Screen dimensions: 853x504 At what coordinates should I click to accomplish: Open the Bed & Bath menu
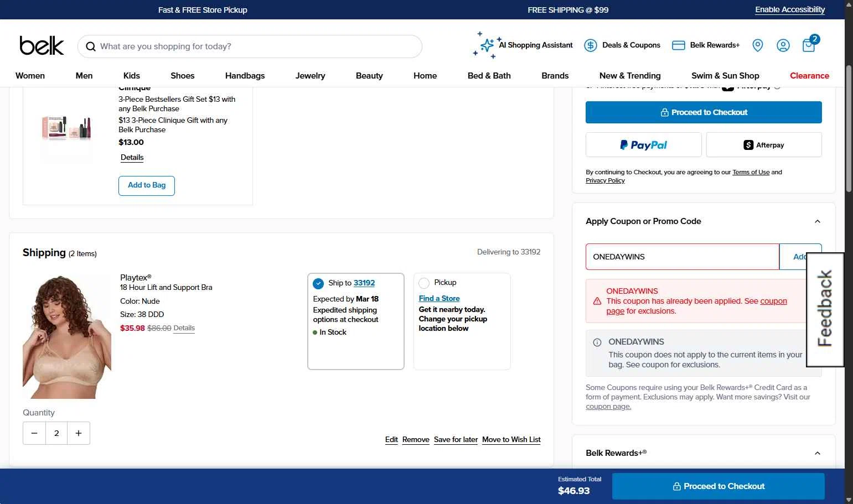[489, 76]
